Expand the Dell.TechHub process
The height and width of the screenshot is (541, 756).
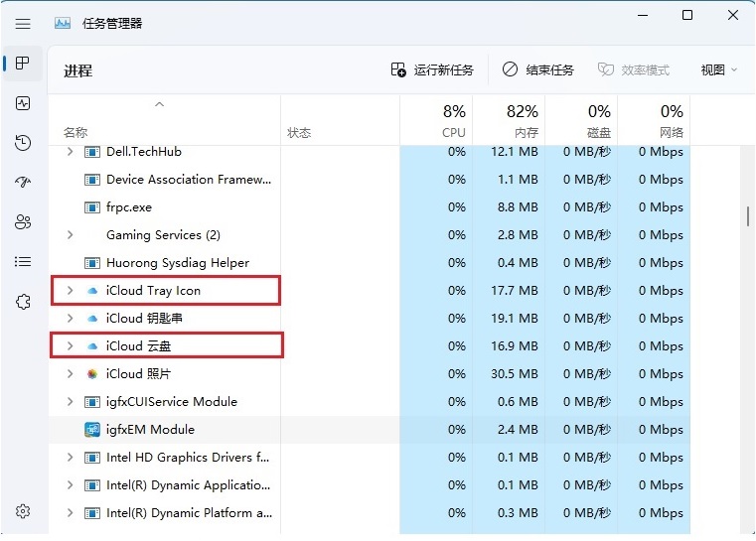pyautogui.click(x=70, y=152)
